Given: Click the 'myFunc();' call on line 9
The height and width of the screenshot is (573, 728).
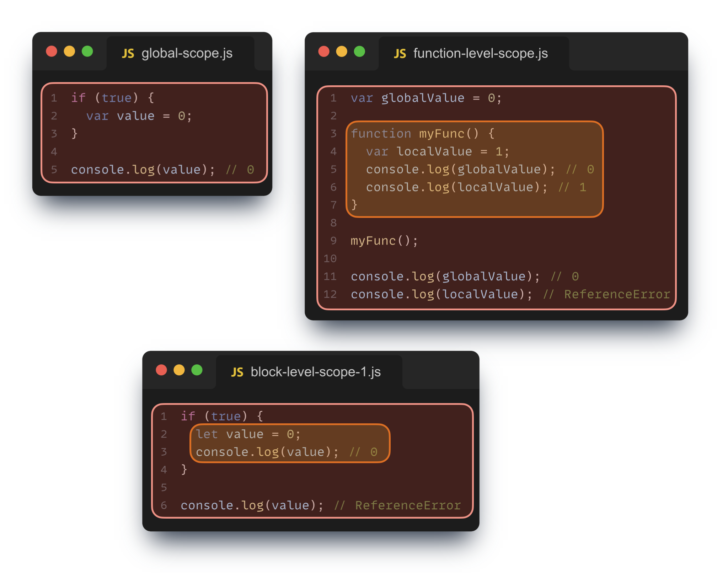Looking at the screenshot, I should pyautogui.click(x=384, y=241).
